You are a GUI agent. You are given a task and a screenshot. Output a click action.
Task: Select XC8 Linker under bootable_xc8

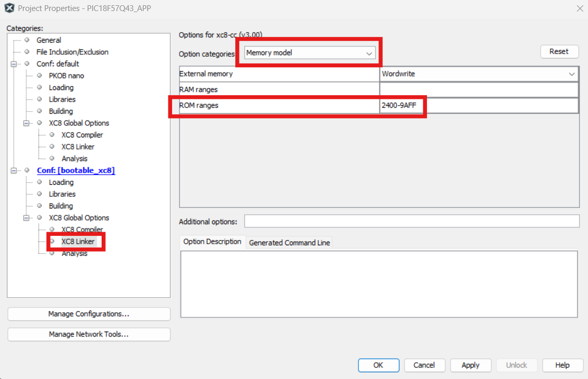tap(78, 242)
